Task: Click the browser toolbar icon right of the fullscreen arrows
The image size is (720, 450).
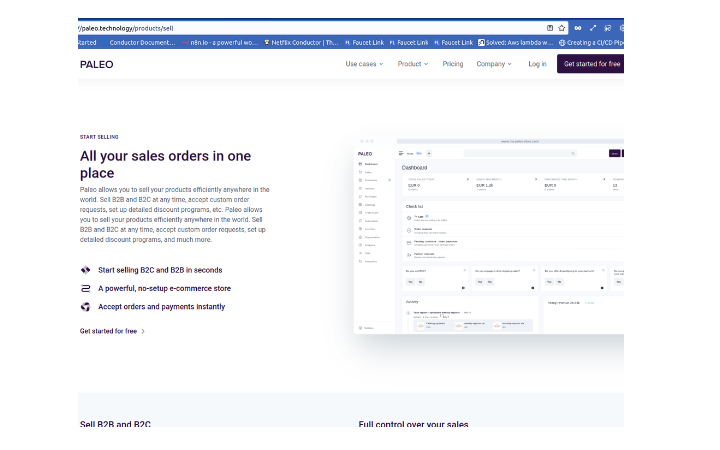Action: [x=608, y=28]
